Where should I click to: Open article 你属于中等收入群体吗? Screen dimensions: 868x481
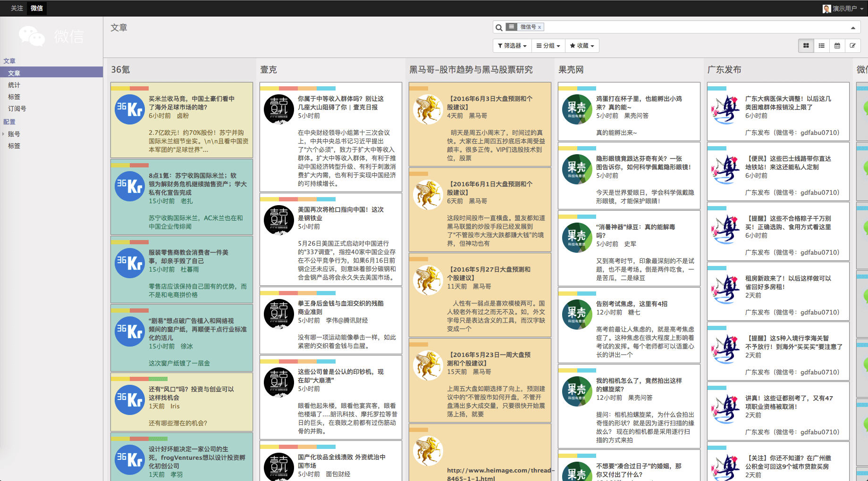coord(341,103)
